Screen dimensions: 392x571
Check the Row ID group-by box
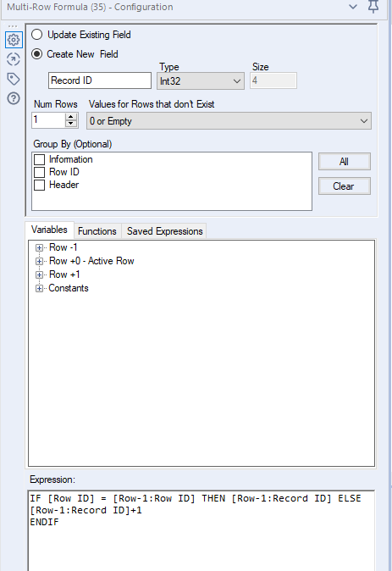point(39,172)
